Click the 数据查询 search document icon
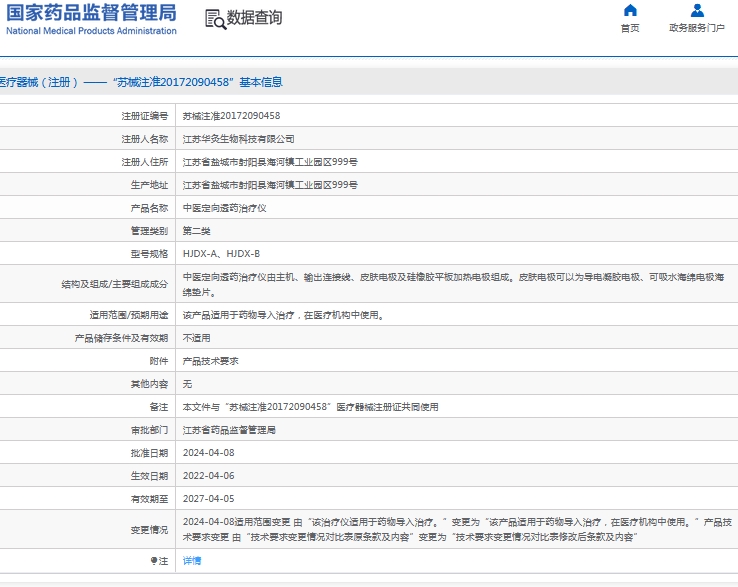 click(x=216, y=19)
